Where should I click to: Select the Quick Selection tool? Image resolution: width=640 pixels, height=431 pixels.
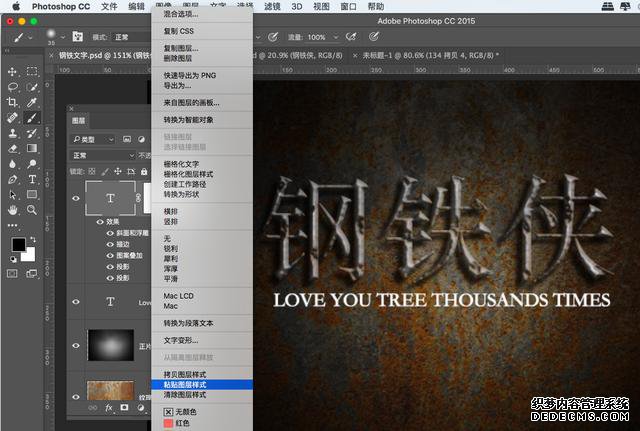[x=32, y=87]
